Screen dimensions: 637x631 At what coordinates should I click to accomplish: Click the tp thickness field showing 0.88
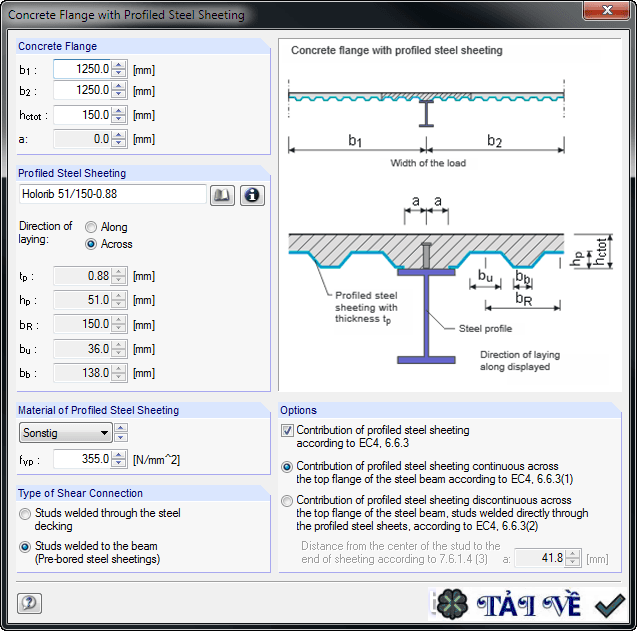pyautogui.click(x=82, y=276)
